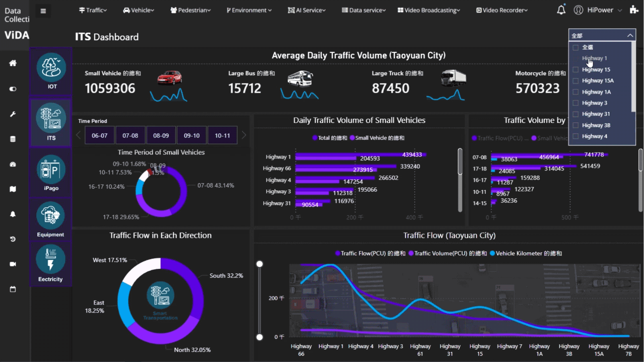Screen dimensions: 644x362
Task: Click the hamburger menu icon
Action: 43,11
